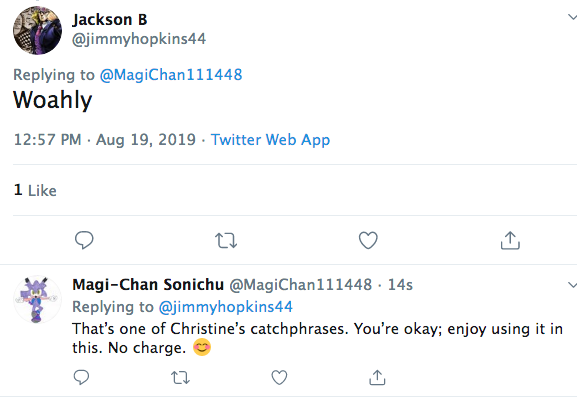Retweet Magi-Chan Sonichu's reply
This screenshot has width=577, height=403.
(180, 378)
